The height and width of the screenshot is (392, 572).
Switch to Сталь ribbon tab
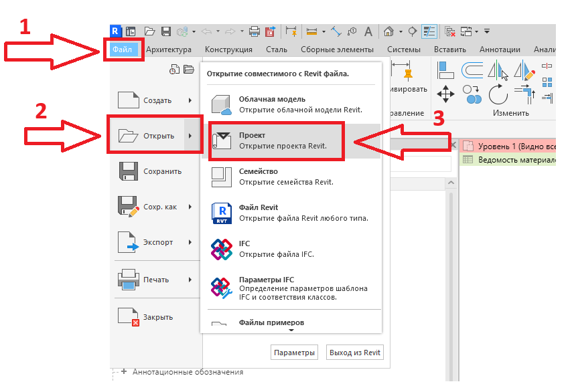[276, 50]
